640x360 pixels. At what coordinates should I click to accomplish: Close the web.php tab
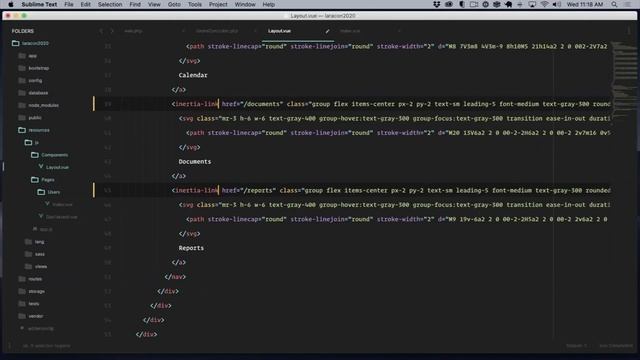coord(184,31)
